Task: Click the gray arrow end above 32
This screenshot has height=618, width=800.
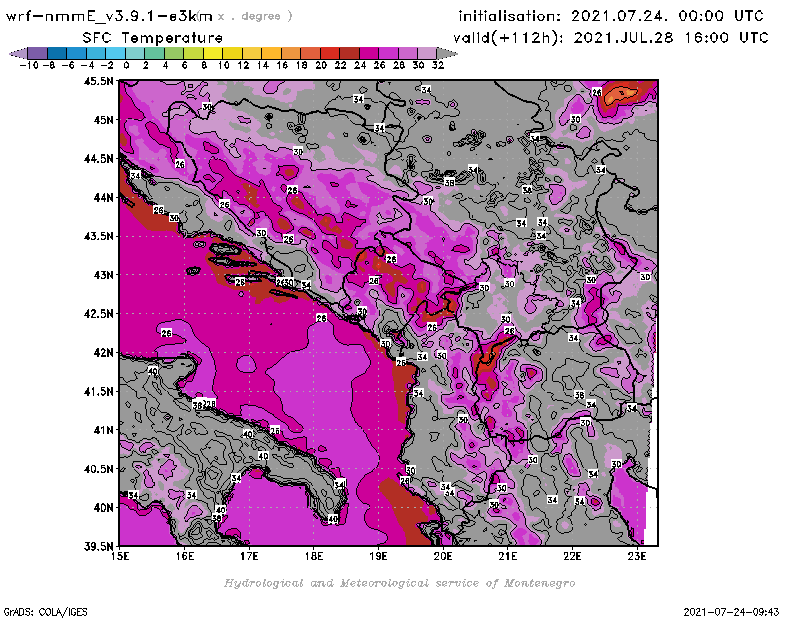Action: (447, 53)
